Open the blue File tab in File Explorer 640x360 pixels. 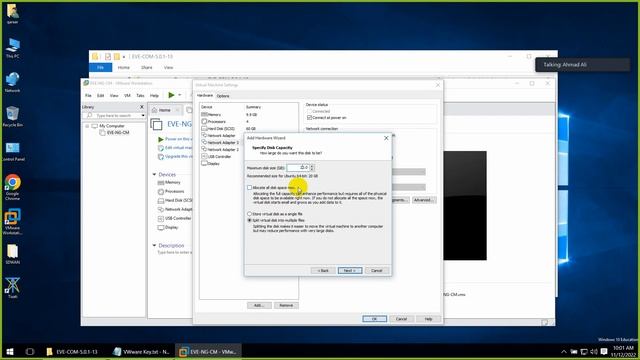(100, 67)
